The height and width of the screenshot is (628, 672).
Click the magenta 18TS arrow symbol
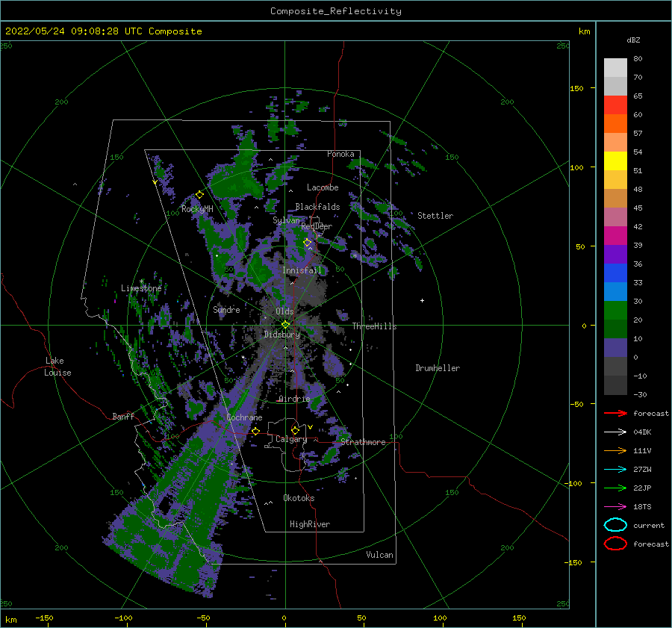pyautogui.click(x=615, y=507)
